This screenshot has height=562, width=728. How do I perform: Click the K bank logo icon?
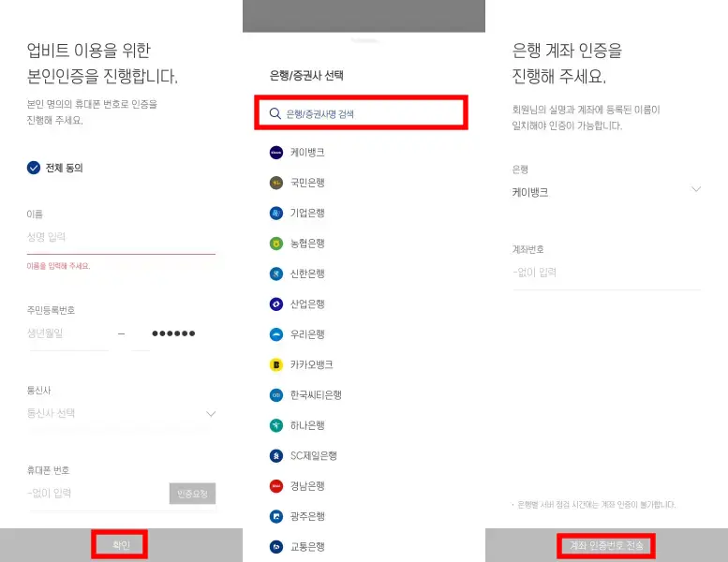pyautogui.click(x=276, y=153)
